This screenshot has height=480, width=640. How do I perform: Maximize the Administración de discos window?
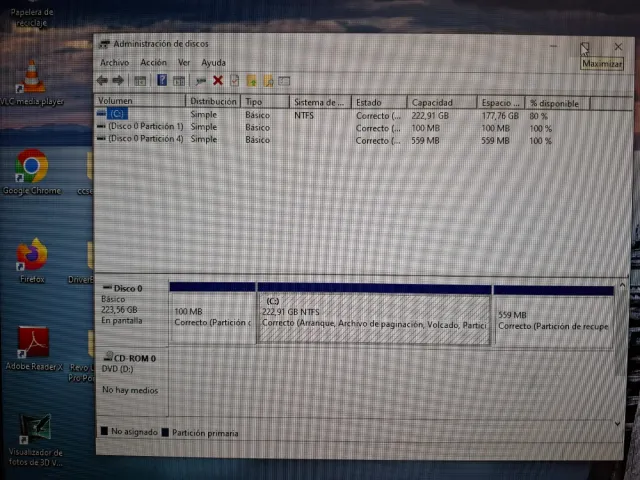pos(584,47)
